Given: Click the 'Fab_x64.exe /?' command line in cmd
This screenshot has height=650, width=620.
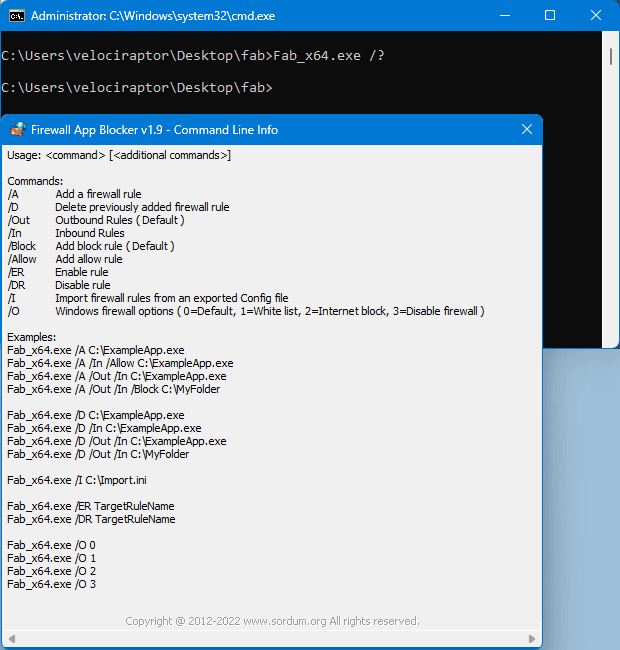Looking at the screenshot, I should click(193, 56).
